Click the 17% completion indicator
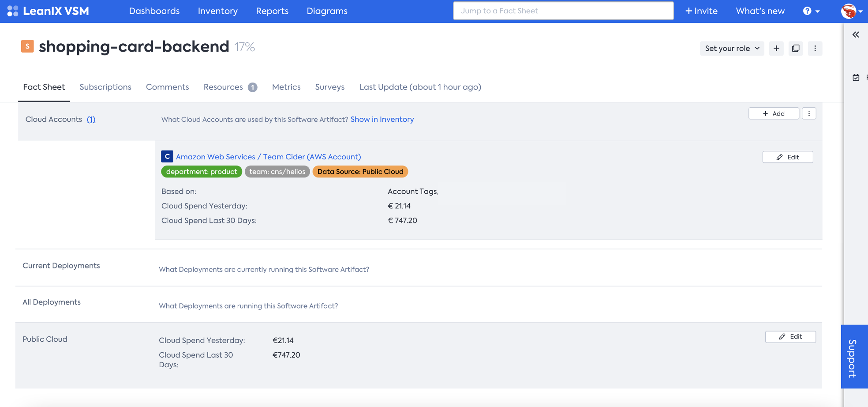The height and width of the screenshot is (407, 868). 245,47
